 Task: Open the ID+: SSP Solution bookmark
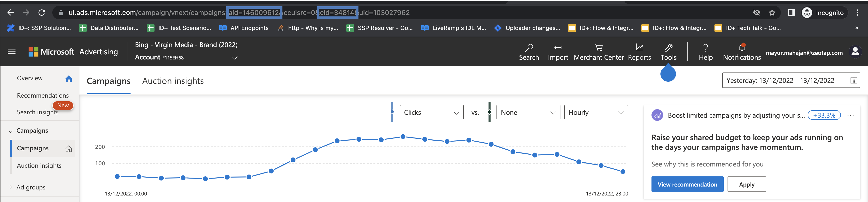[39, 28]
